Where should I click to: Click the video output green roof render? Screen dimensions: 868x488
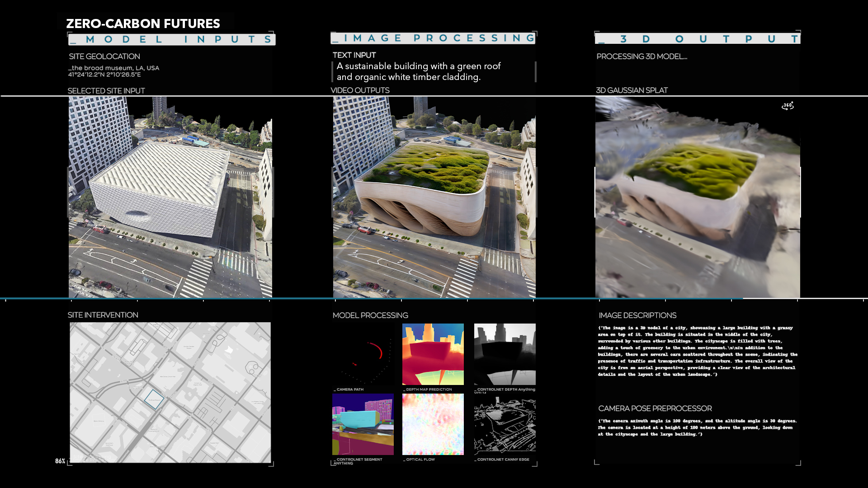tap(434, 197)
